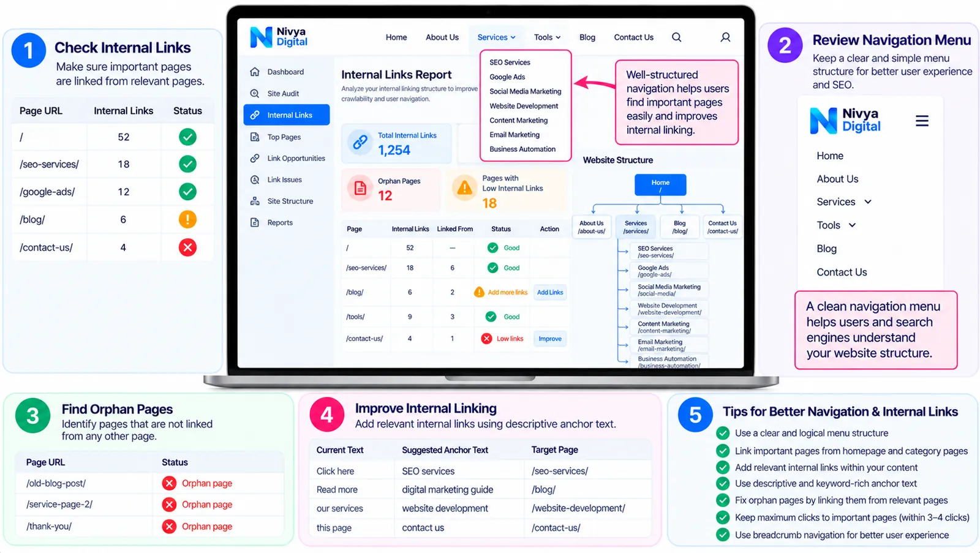Select Internal Links sidebar item
Screen dimensions: 980x553
pyautogui.click(x=287, y=115)
